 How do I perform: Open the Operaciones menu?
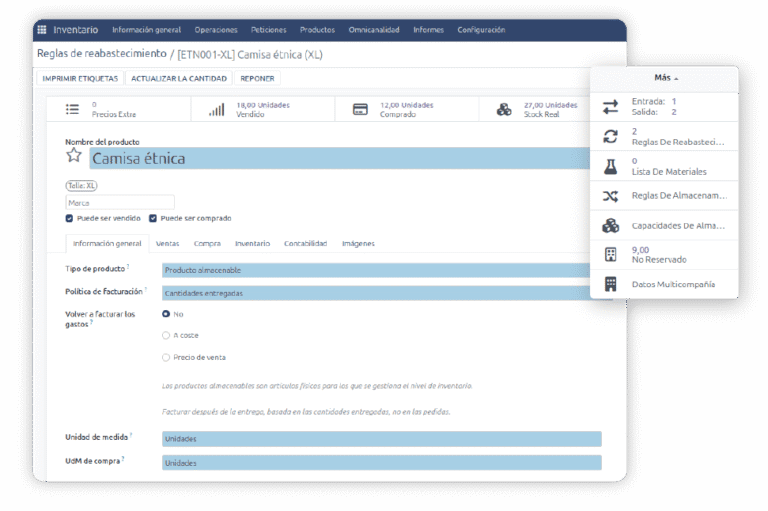pyautogui.click(x=216, y=30)
